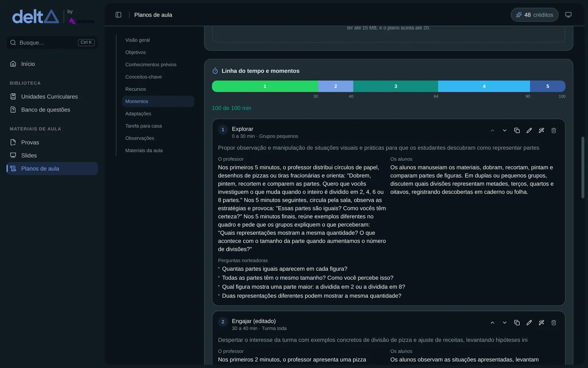Open Banco de questões
Viewport: 588px width, 368px height.
pos(52,110)
